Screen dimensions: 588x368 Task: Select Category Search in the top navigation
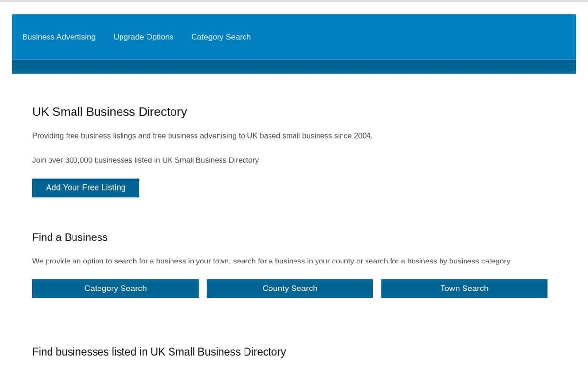pyautogui.click(x=221, y=37)
